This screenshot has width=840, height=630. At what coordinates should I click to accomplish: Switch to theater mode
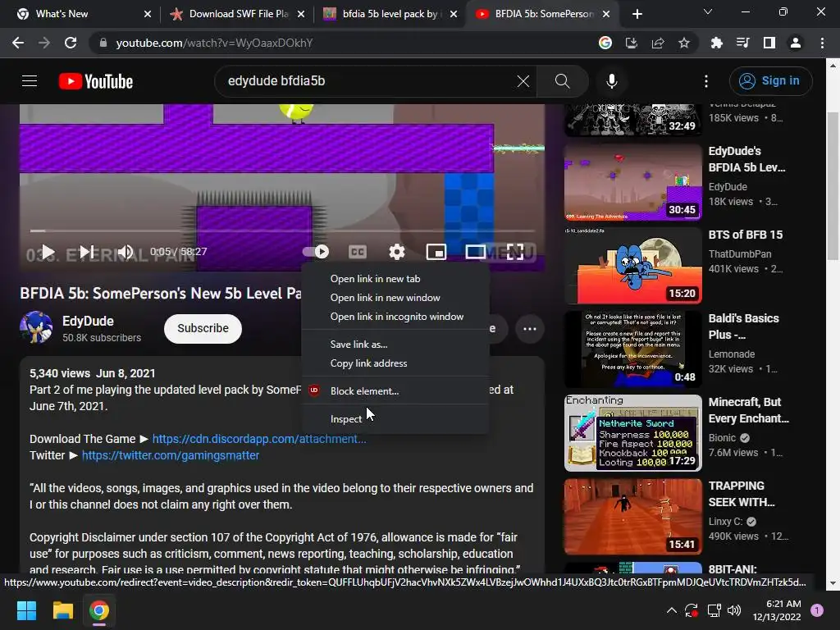point(475,252)
